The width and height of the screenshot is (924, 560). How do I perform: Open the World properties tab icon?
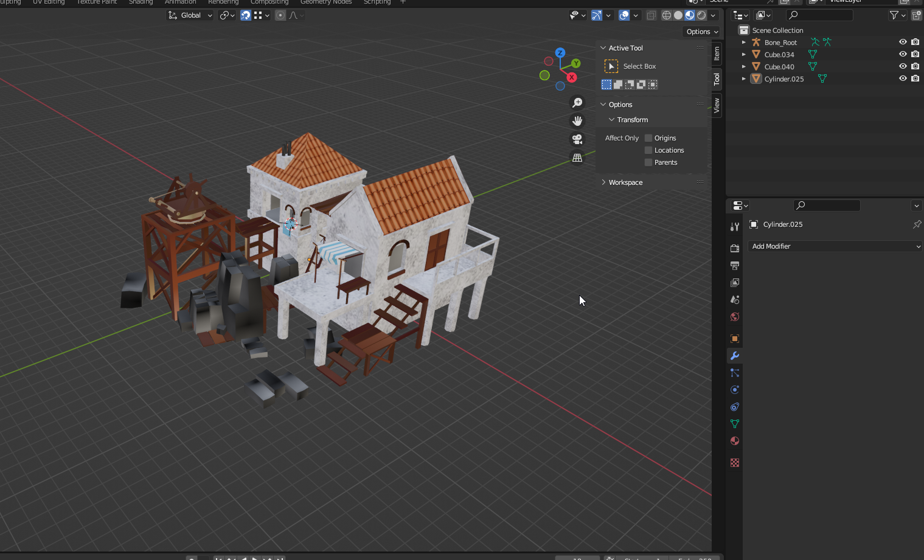pos(735,317)
